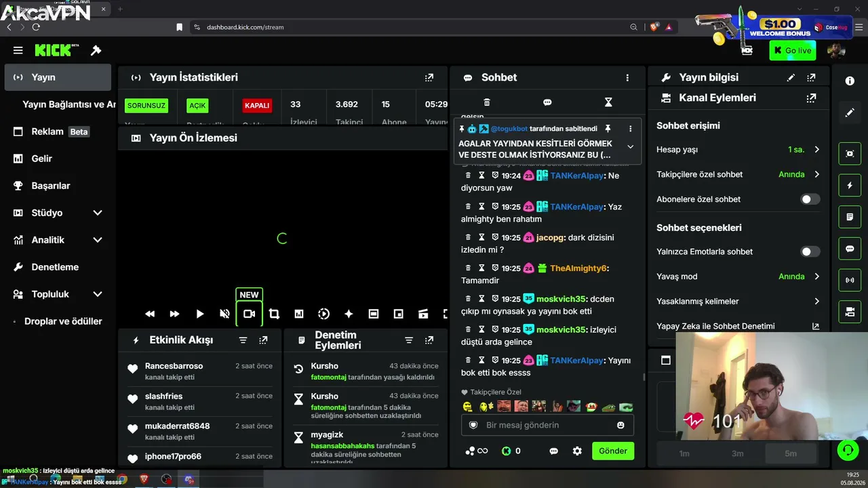Open Başarılar in the sidebar
This screenshot has width=868, height=488.
tap(58, 186)
